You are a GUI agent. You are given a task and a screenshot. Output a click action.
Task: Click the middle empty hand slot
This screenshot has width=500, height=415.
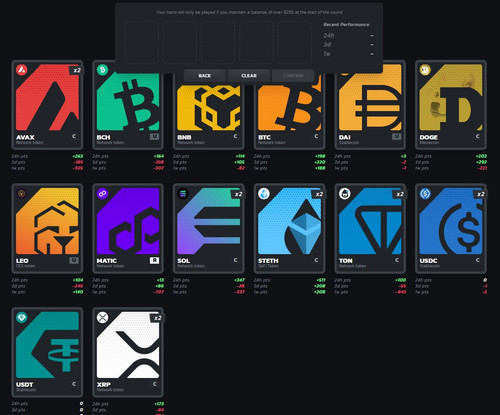coord(218,42)
